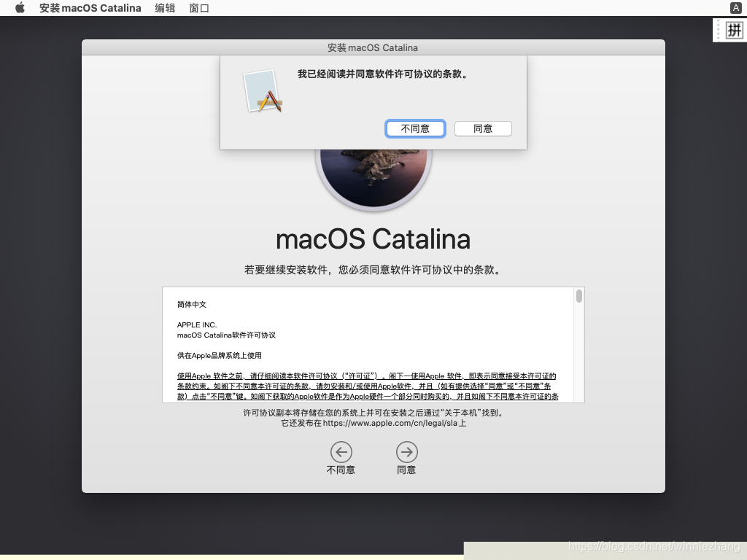Click the right arrow 同意 icon at bottom
Viewport: 747px width, 560px height.
(x=407, y=452)
